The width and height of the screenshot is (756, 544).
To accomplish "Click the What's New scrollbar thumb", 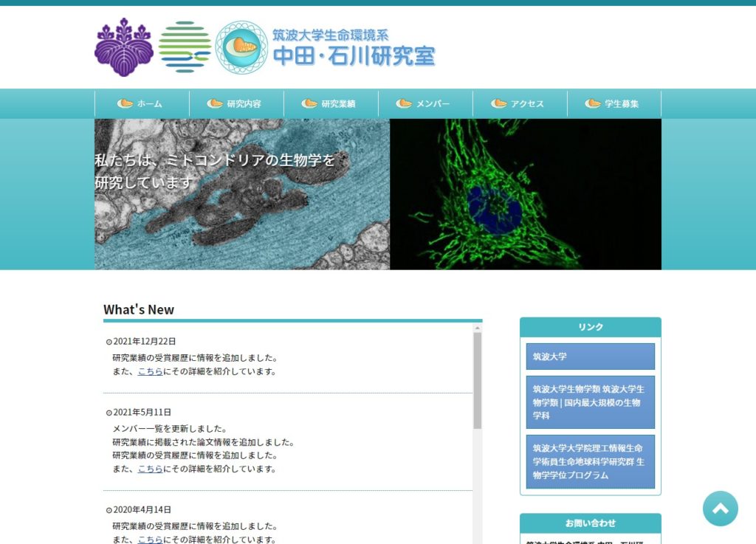I will (x=477, y=380).
